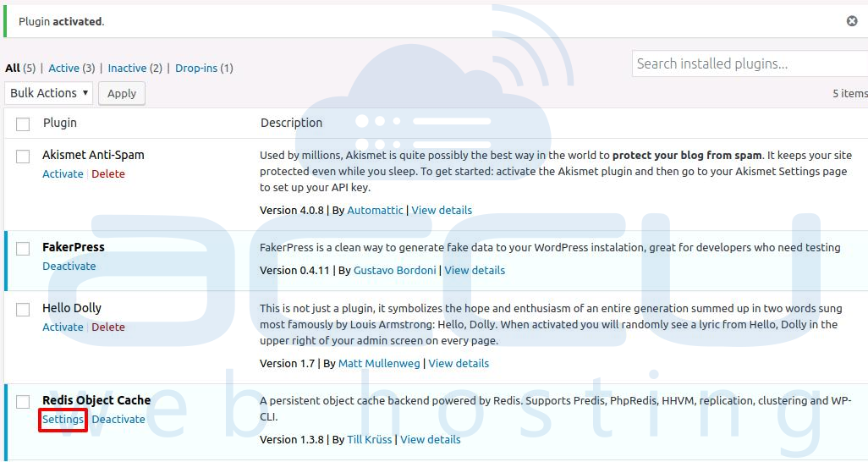Focus the Search installed plugins field
The image size is (868, 462).
click(x=750, y=63)
